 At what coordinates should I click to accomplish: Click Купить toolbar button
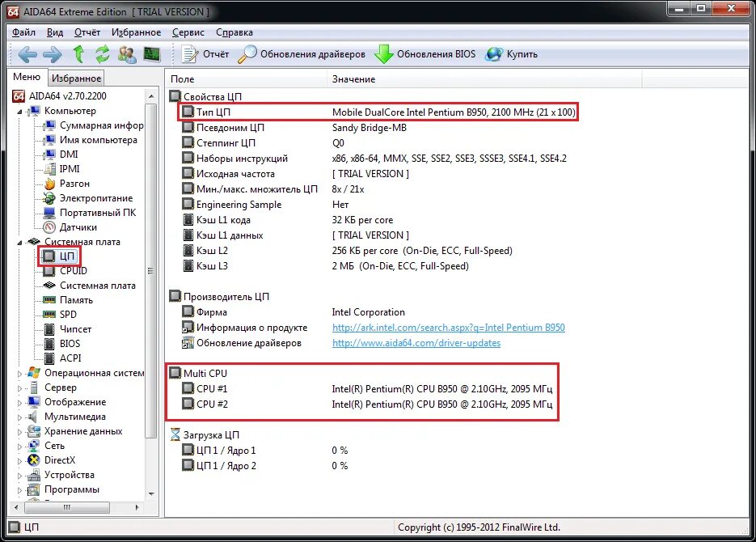click(x=511, y=54)
